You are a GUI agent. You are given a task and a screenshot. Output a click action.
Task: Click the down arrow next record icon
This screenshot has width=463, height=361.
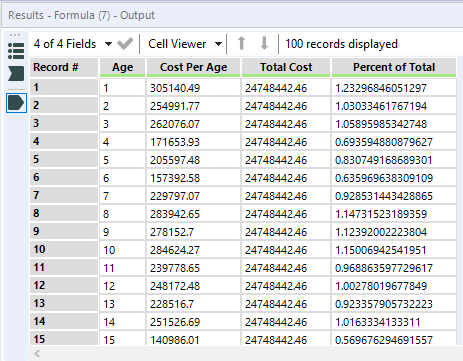[x=264, y=43]
